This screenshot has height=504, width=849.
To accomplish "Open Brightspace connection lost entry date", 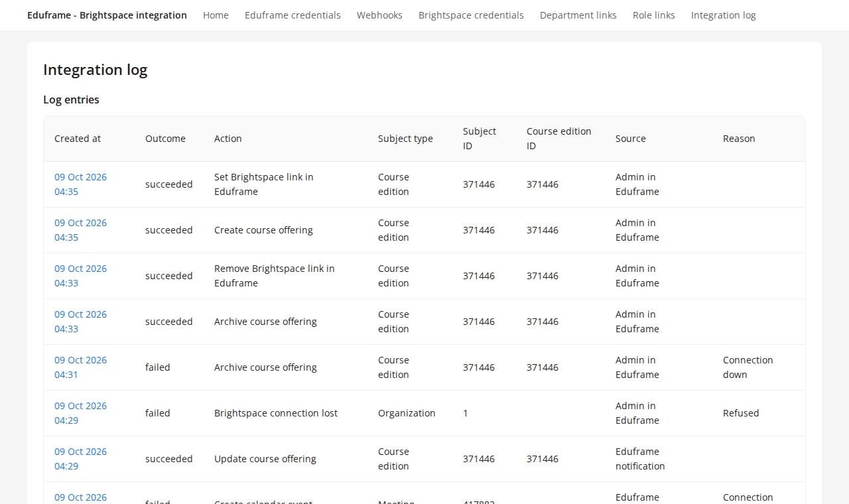I will click(x=80, y=413).
